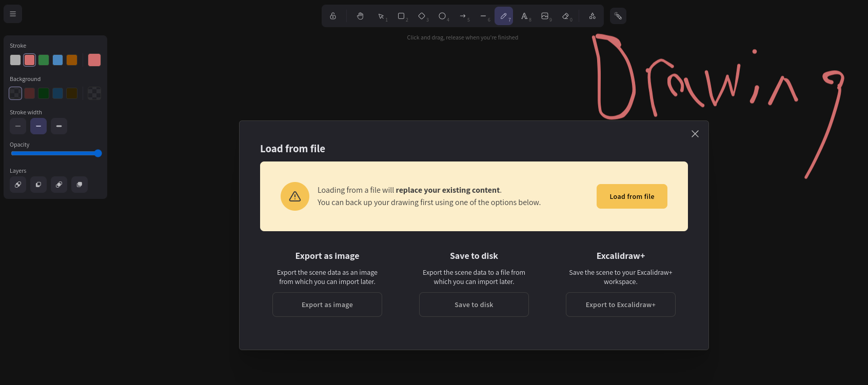
Task: Click the Save to disk button
Action: pyautogui.click(x=474, y=305)
